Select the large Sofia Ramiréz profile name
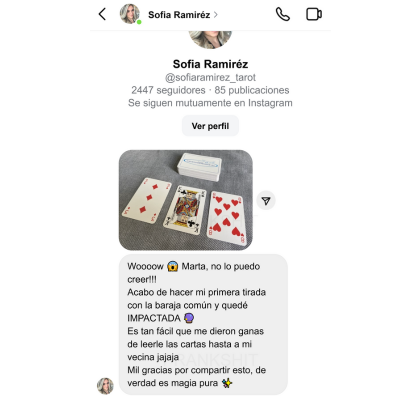 pyautogui.click(x=210, y=64)
